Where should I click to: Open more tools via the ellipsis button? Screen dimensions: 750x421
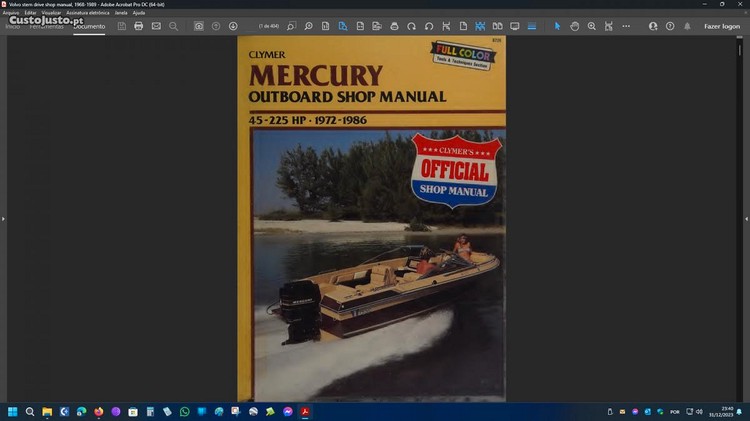(627, 26)
